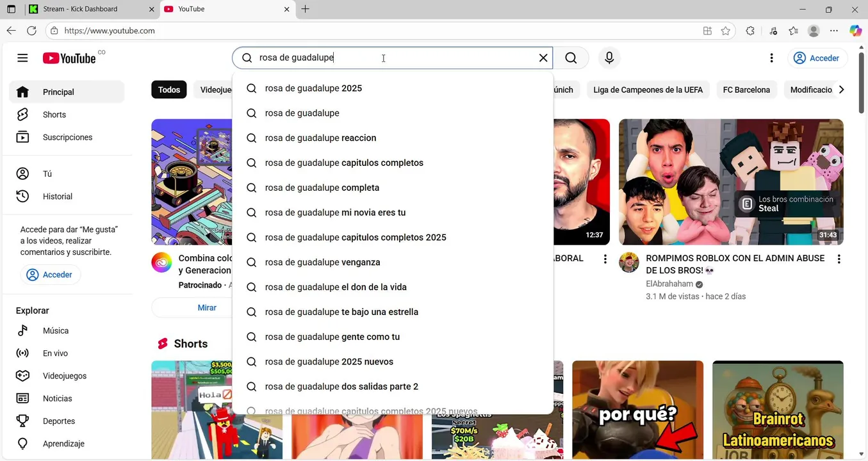This screenshot has width=868, height=461.
Task: Open Deportes in Explorar
Action: (x=67, y=421)
